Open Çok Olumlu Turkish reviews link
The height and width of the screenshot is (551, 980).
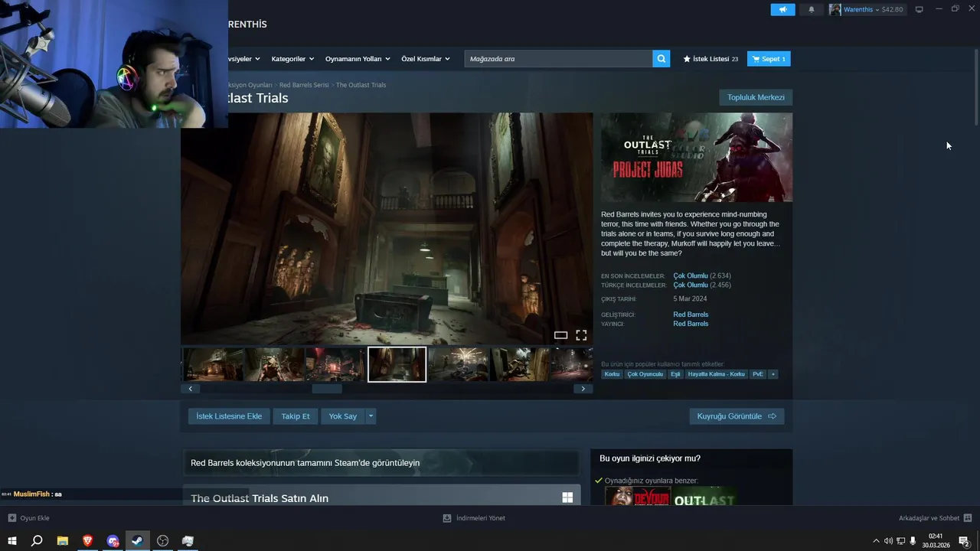click(x=691, y=285)
